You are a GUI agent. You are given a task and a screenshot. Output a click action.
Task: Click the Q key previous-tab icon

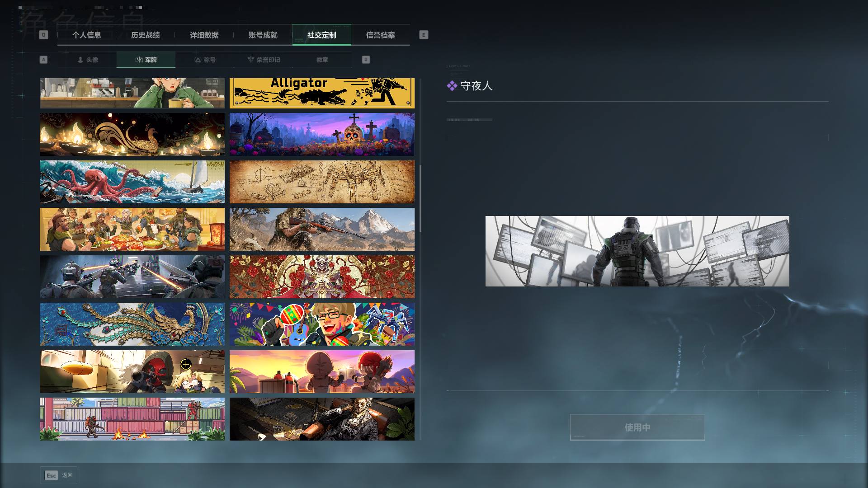point(43,35)
